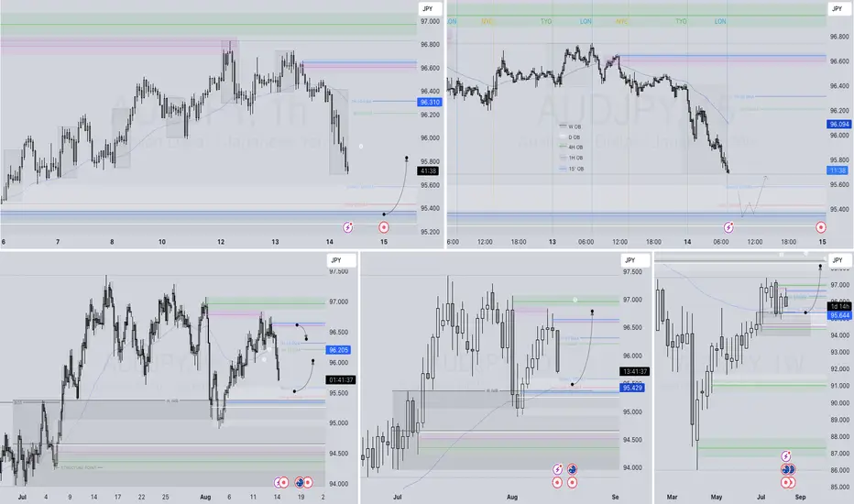Click May label on the weekly chart time axis
The height and width of the screenshot is (504, 854).
click(717, 497)
